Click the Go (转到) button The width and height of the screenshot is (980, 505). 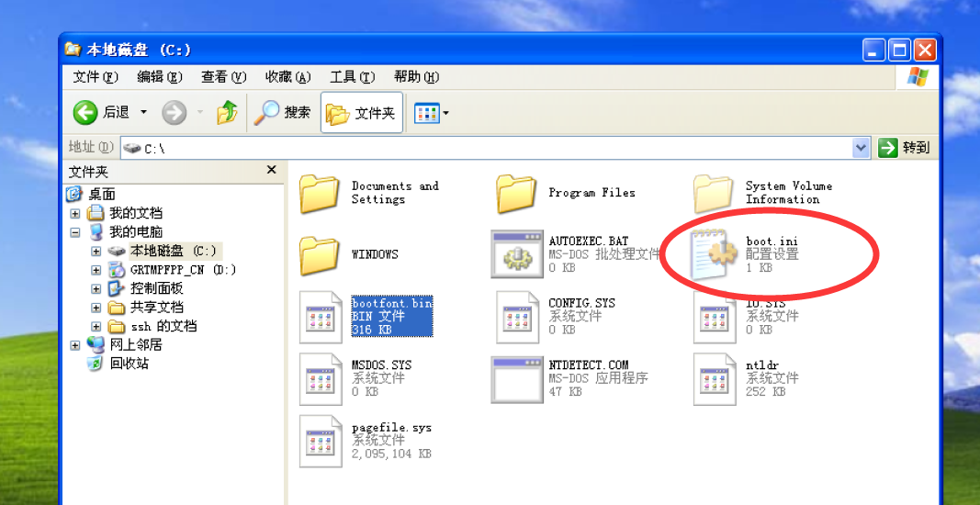(905, 148)
